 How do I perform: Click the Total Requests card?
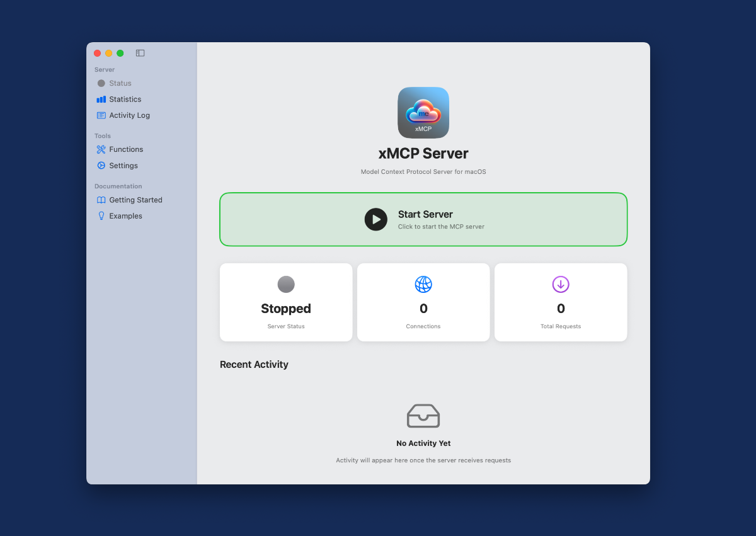point(561,302)
